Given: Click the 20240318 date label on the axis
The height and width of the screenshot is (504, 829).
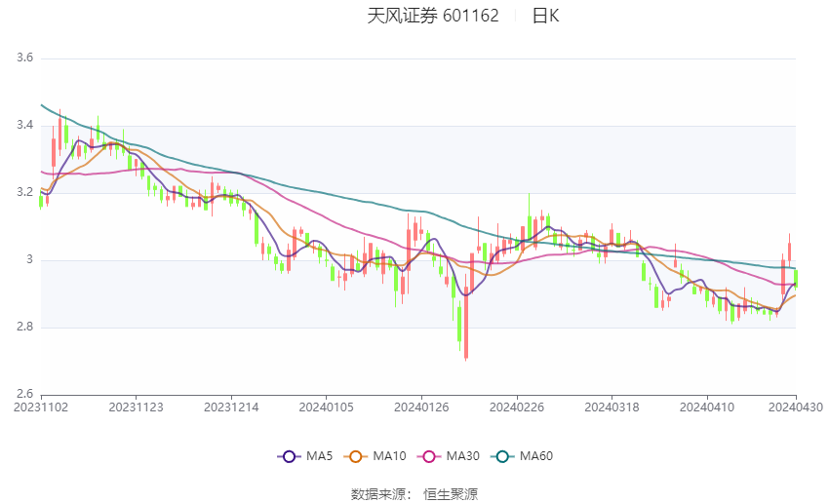Looking at the screenshot, I should point(612,406).
